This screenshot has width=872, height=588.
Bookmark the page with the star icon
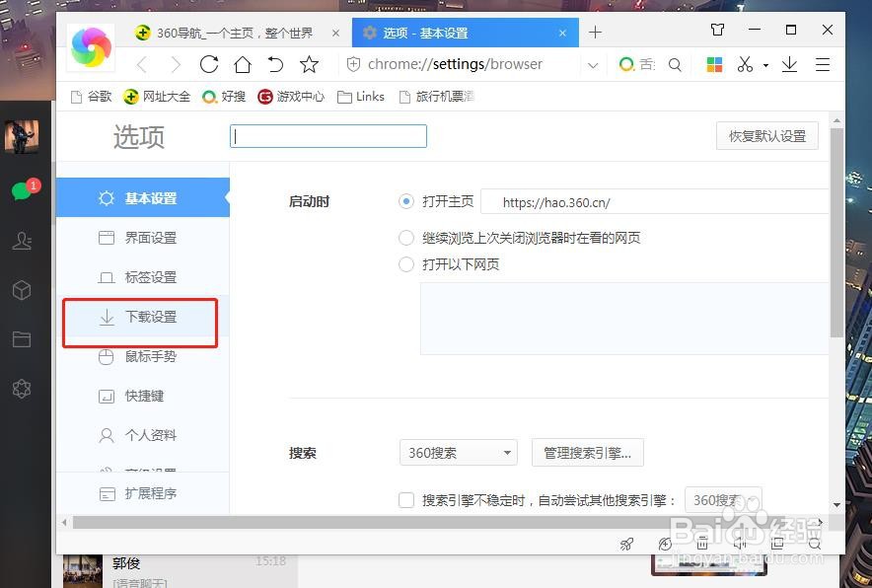pyautogui.click(x=309, y=63)
